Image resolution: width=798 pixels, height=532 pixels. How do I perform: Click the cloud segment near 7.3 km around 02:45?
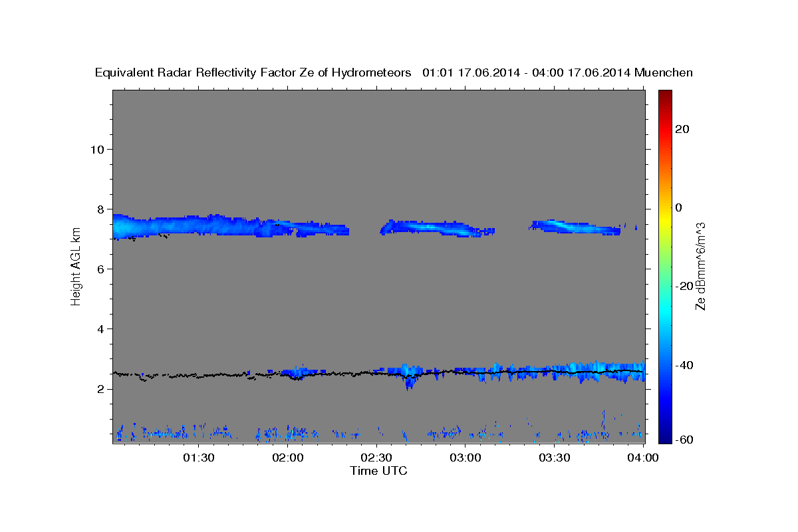pyautogui.click(x=436, y=228)
